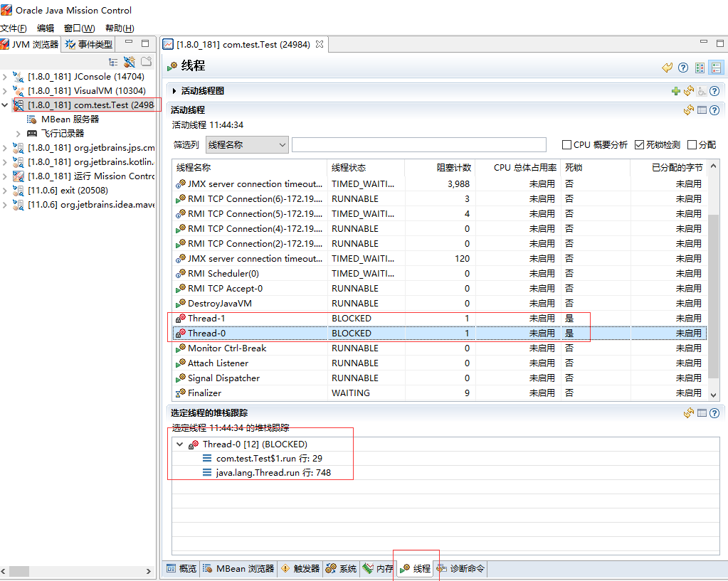Screen dimensions: 728x581
Task: Click the thread filter text field
Action: 418,145
